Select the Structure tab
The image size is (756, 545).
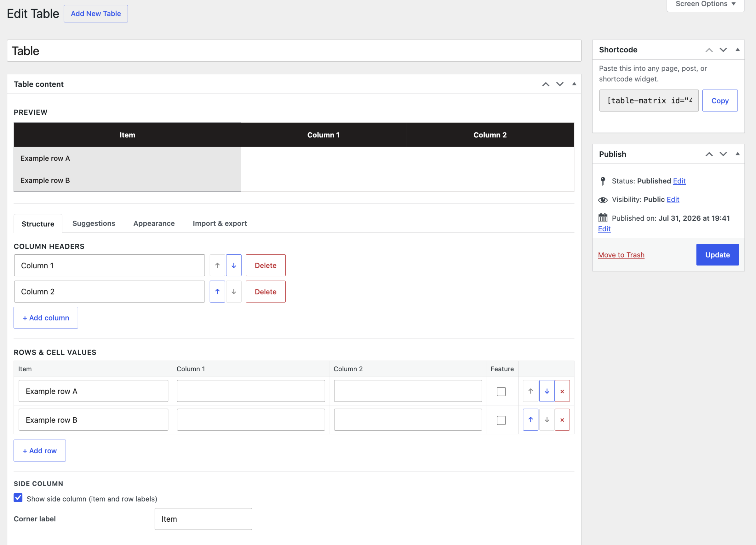(x=38, y=223)
